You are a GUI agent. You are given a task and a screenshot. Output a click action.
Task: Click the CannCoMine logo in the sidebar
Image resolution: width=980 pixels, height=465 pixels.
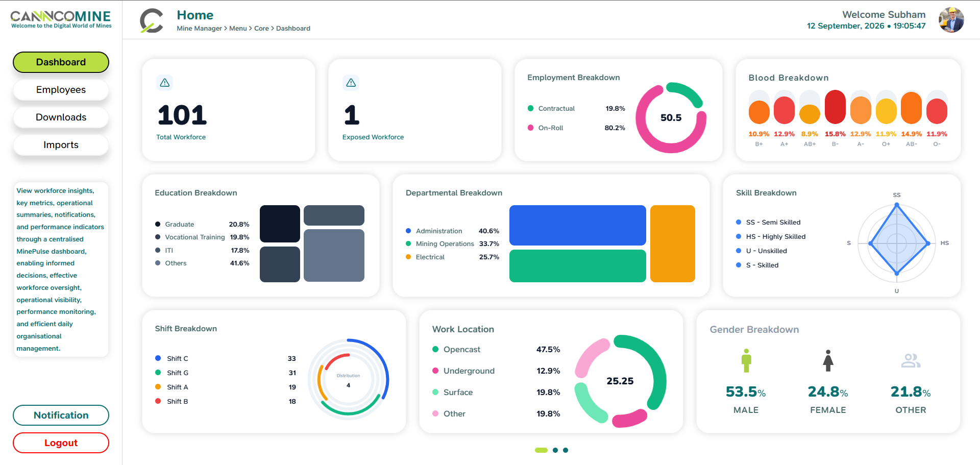(x=61, y=19)
